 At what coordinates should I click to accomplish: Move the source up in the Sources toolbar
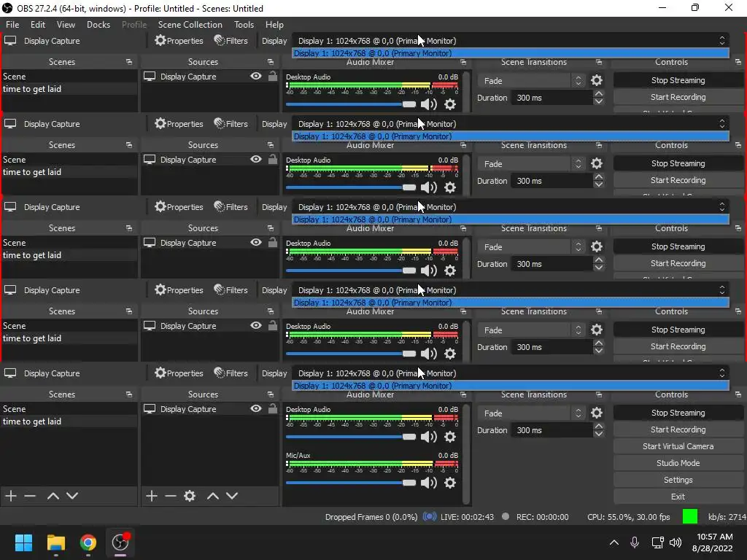tap(212, 496)
